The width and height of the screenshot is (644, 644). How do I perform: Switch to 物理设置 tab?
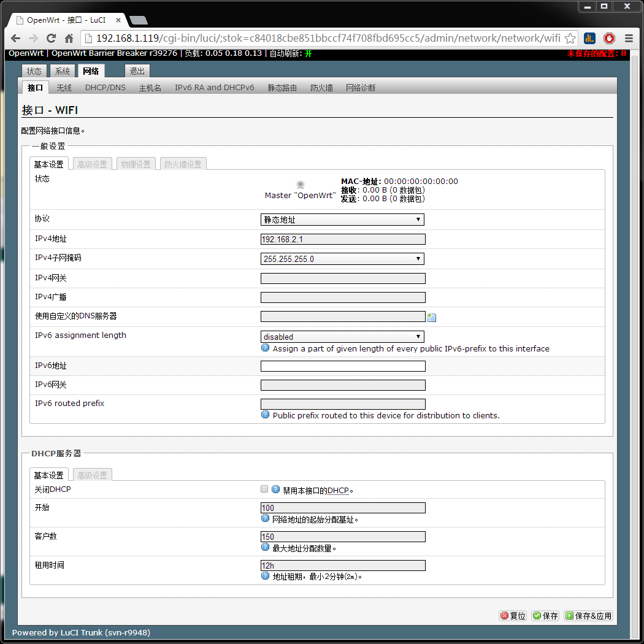click(x=136, y=164)
